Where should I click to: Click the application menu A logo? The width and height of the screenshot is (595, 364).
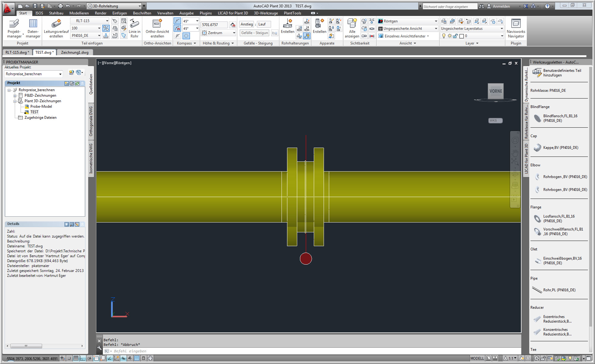tap(8, 8)
